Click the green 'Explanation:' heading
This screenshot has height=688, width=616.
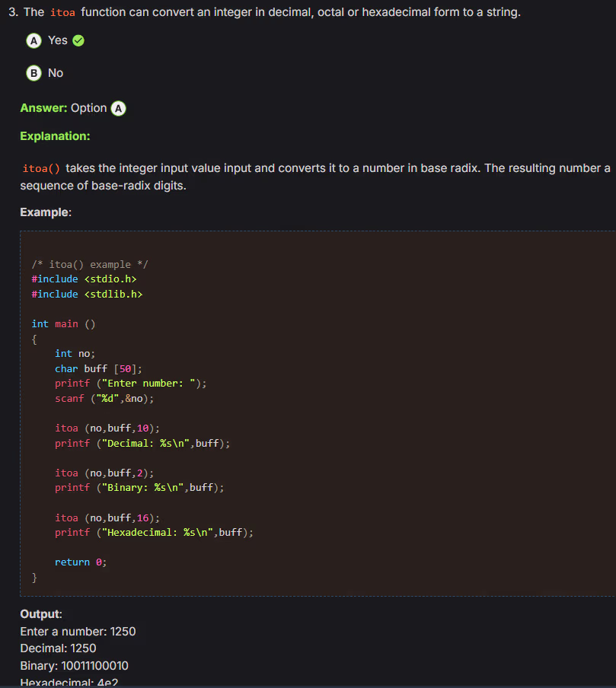pyautogui.click(x=55, y=136)
